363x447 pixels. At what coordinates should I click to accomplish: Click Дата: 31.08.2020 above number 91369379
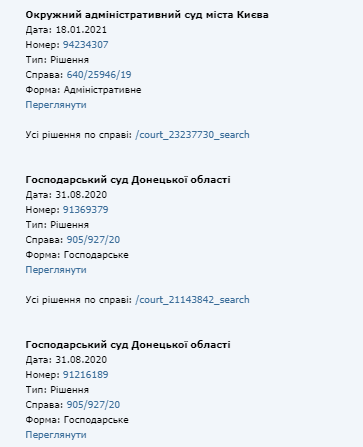[x=66, y=195]
